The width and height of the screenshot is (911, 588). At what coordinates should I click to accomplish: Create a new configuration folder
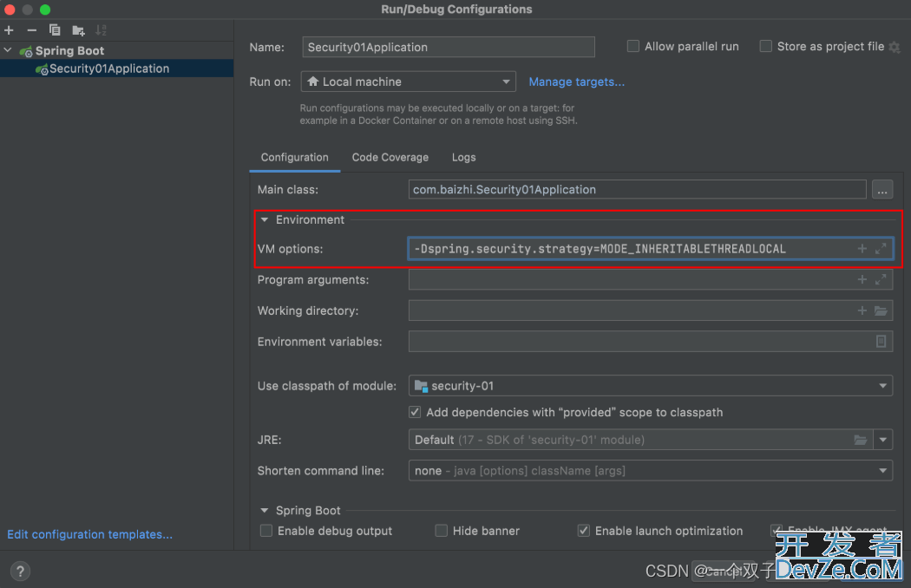[78, 30]
